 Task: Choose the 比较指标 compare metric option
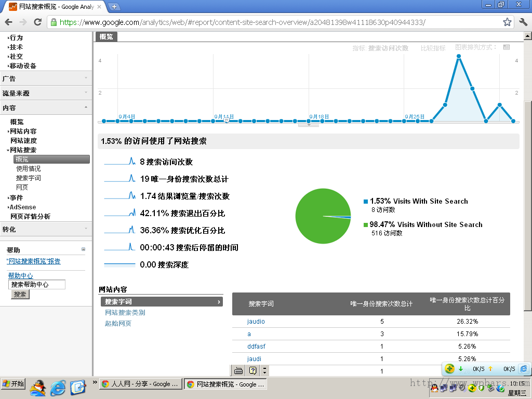433,48
